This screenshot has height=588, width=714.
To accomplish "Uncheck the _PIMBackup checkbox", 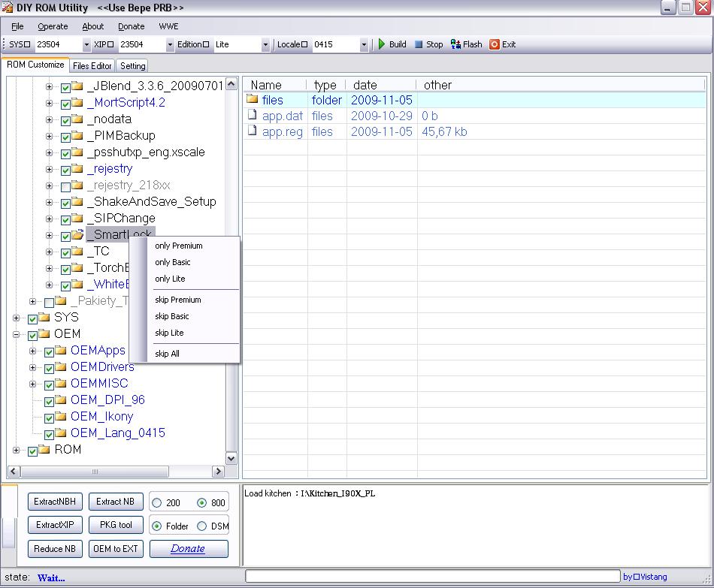I will tap(65, 137).
